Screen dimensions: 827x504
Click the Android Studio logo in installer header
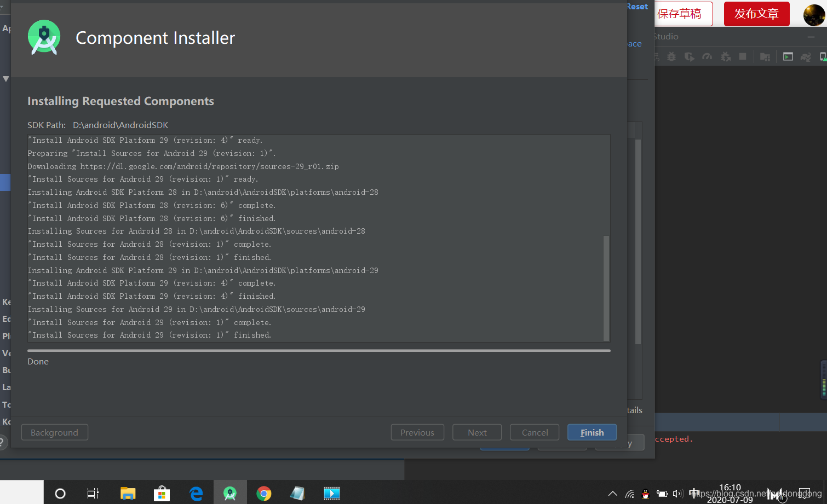[x=44, y=37]
